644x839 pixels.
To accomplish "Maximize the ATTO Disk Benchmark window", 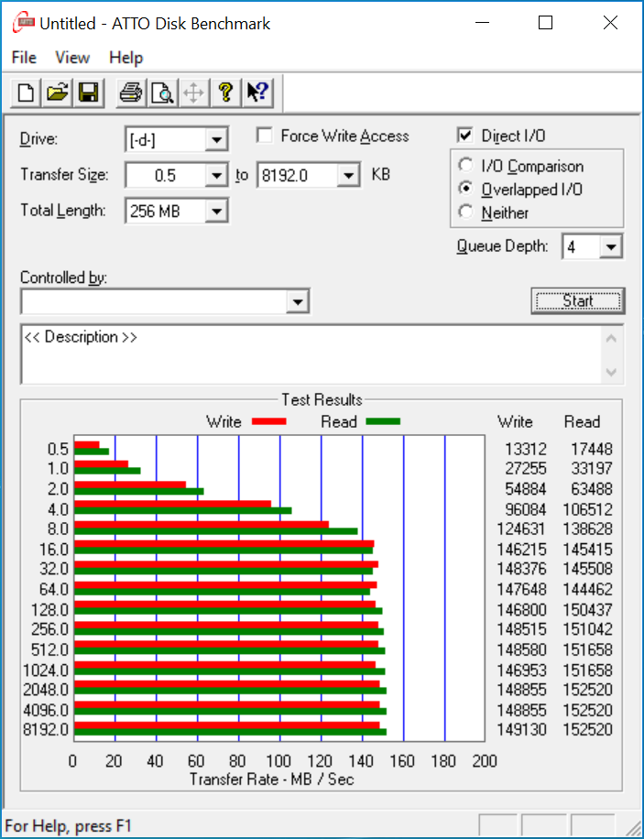I will [545, 23].
